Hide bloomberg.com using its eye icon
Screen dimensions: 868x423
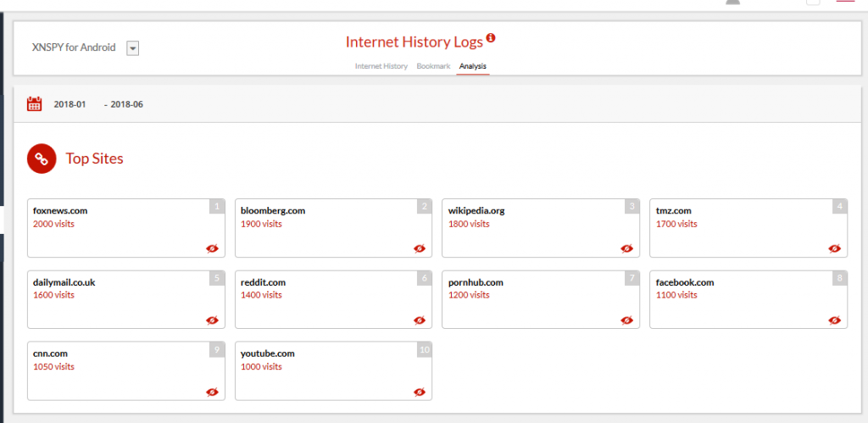click(420, 248)
